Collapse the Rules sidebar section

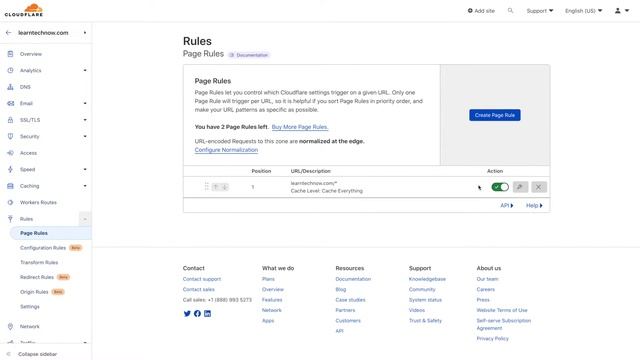click(x=85, y=219)
